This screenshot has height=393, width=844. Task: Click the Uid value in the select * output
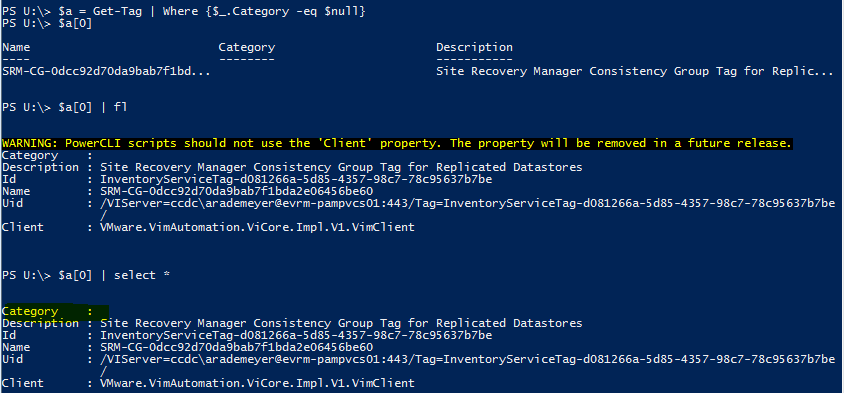point(468,365)
